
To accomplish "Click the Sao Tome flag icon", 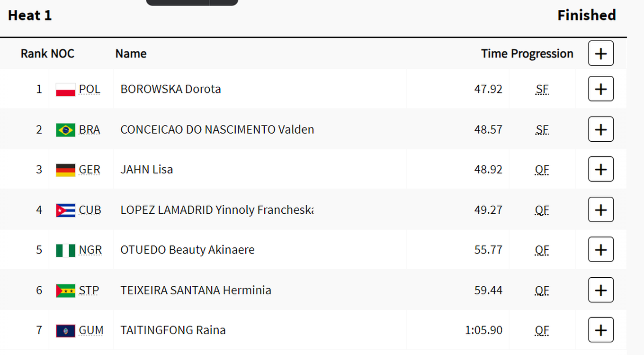I will [65, 291].
